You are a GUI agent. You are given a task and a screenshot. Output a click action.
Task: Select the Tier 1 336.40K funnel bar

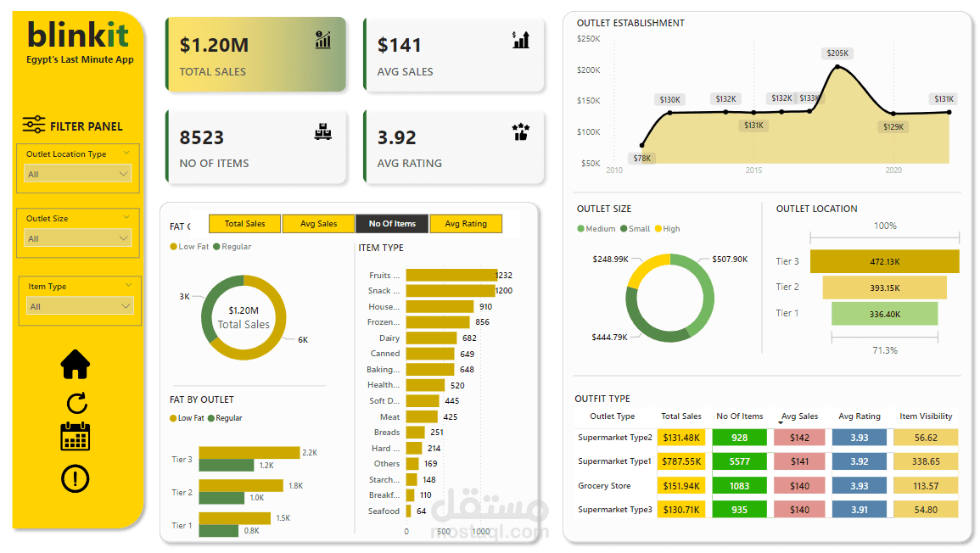[884, 314]
